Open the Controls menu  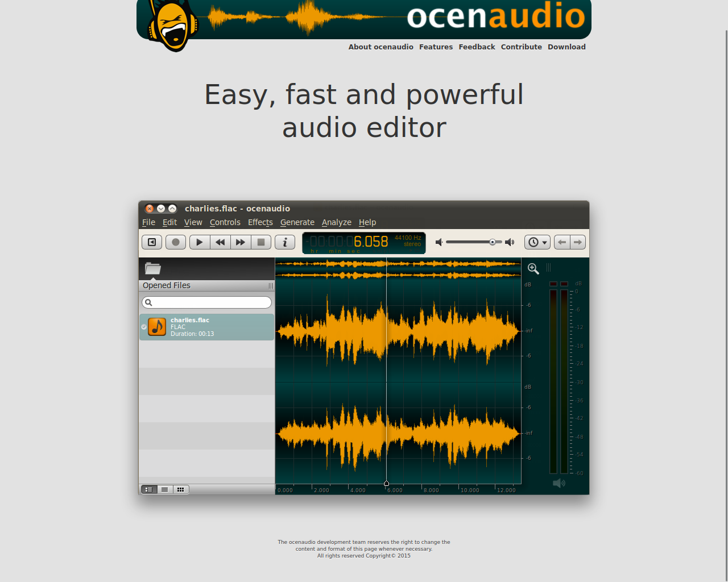tap(225, 222)
